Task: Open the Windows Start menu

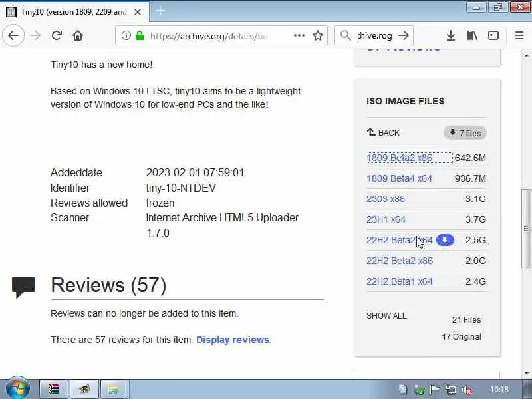Action: click(18, 389)
